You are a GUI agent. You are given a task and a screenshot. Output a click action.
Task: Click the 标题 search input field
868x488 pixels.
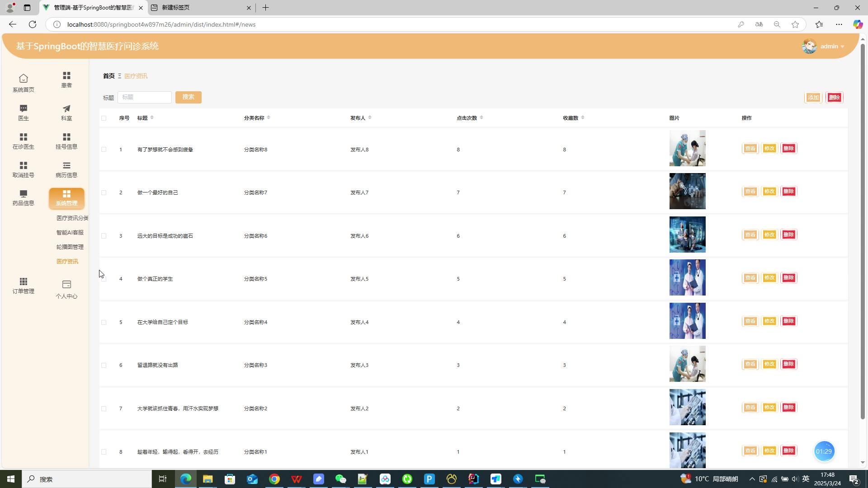coord(145,97)
